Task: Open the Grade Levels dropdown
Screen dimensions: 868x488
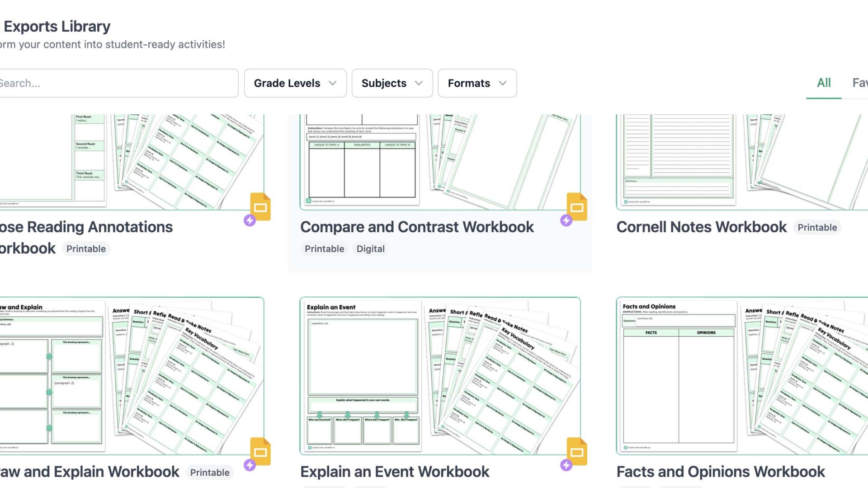Action: 295,83
